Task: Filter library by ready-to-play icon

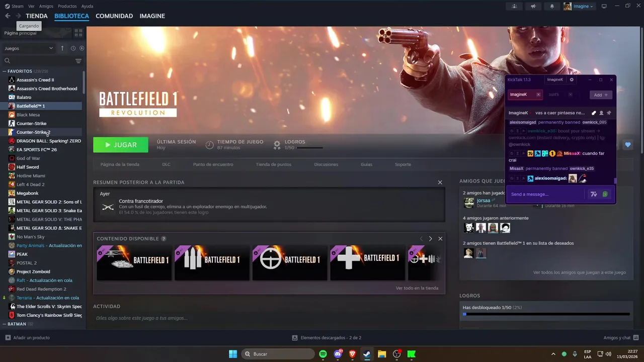Action: tap(82, 48)
